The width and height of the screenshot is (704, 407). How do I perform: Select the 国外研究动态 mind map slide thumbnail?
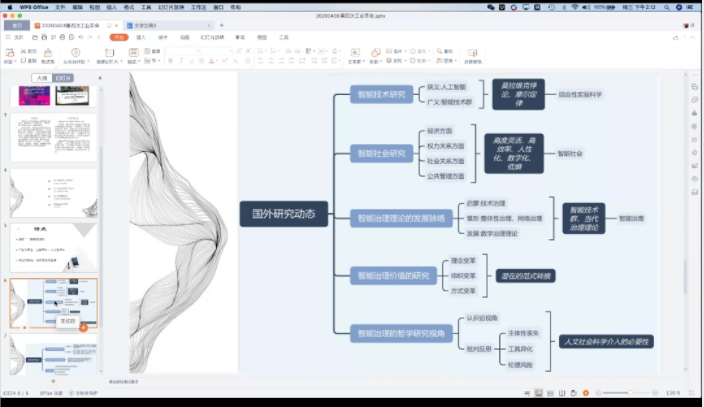55,302
